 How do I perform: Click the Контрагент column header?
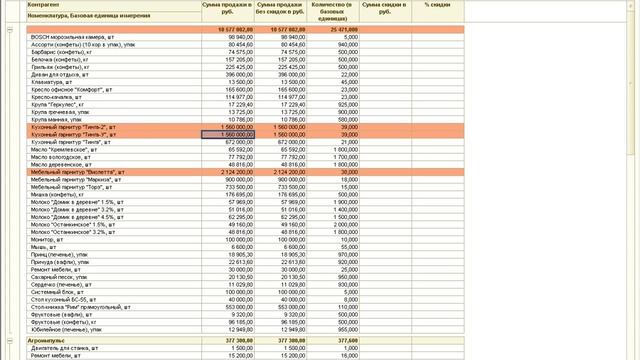point(114,5)
